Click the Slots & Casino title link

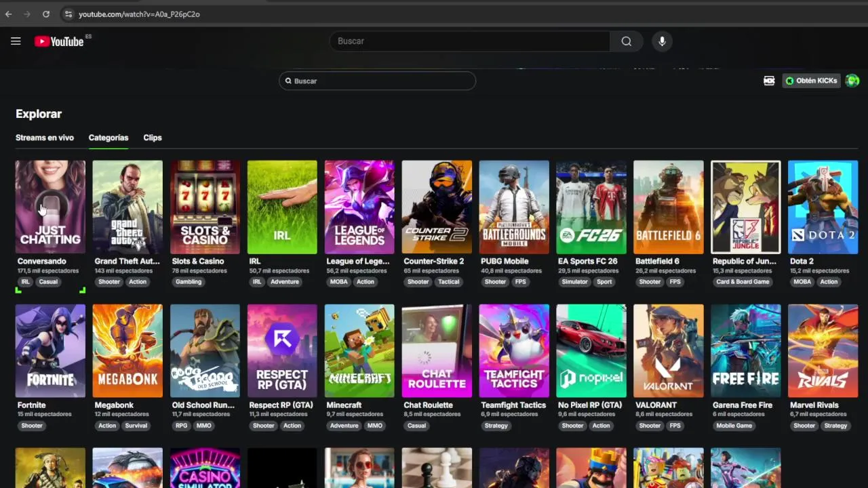point(198,261)
